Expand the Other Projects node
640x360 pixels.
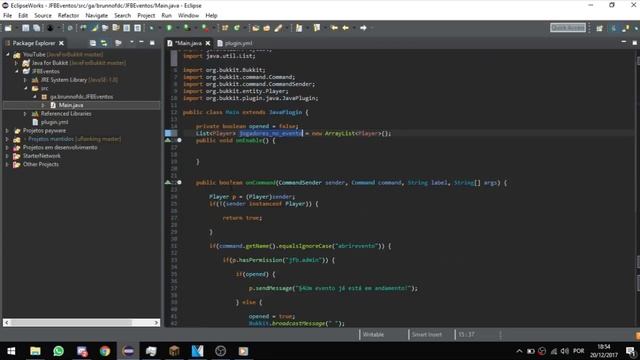point(7,164)
